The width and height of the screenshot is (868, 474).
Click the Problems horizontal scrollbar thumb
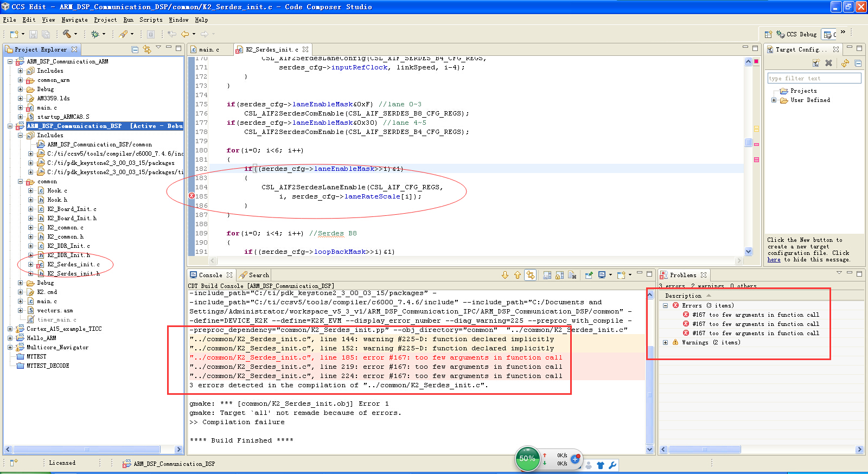(705, 449)
